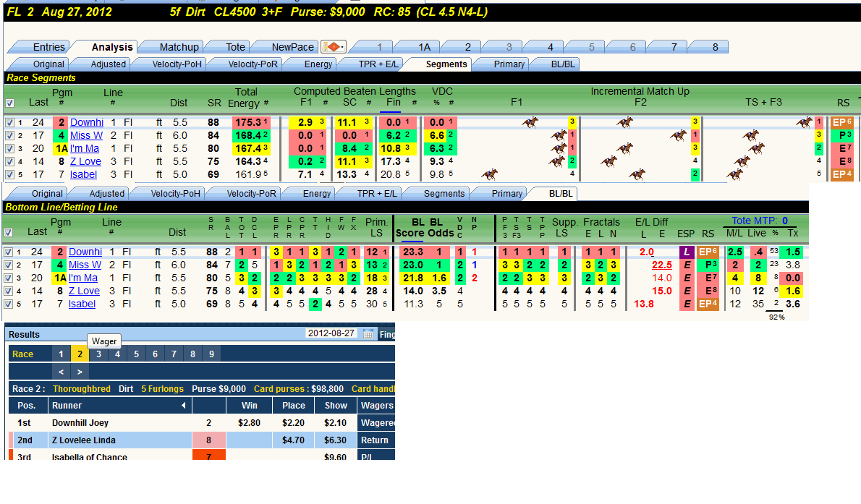Click the results date field 2012-08-27
This screenshot has height=504, width=861.
click(331, 333)
